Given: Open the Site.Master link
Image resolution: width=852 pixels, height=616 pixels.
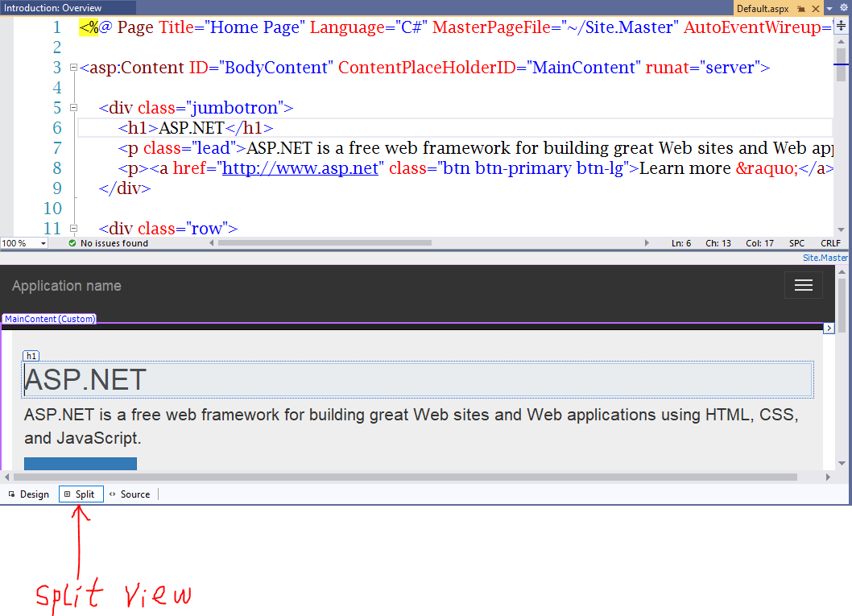Looking at the screenshot, I should click(825, 258).
